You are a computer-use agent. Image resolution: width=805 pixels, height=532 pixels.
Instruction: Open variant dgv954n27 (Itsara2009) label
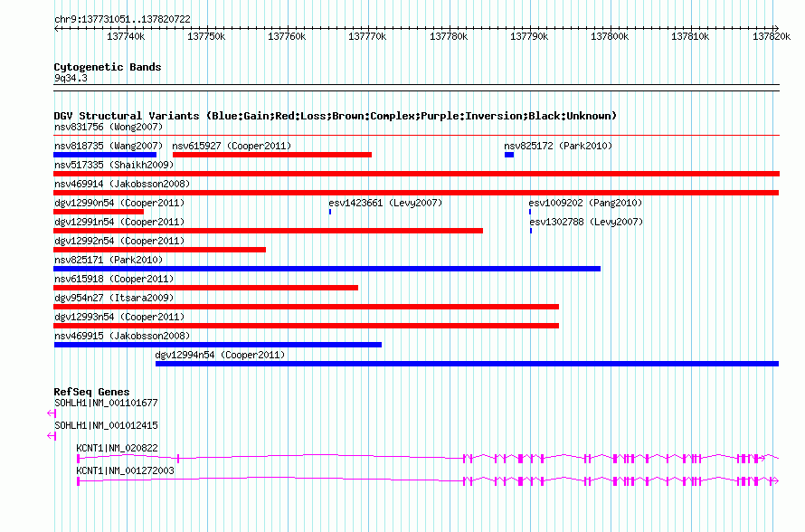pyautogui.click(x=114, y=298)
